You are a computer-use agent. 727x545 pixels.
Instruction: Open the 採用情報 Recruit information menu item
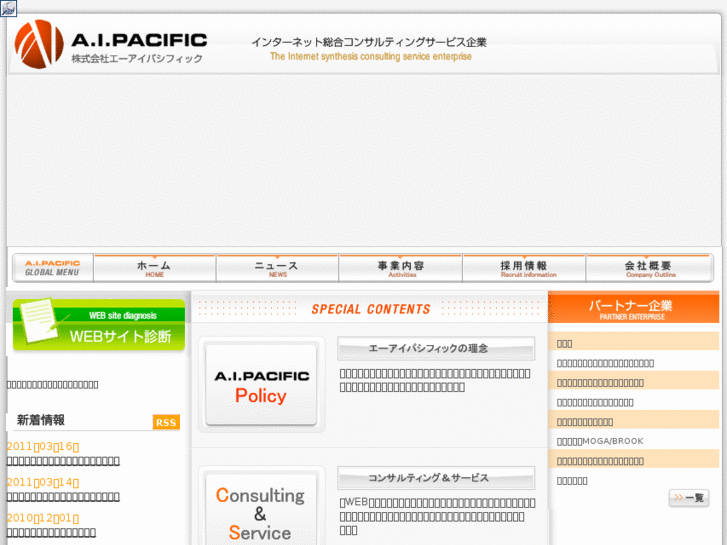pyautogui.click(x=524, y=268)
